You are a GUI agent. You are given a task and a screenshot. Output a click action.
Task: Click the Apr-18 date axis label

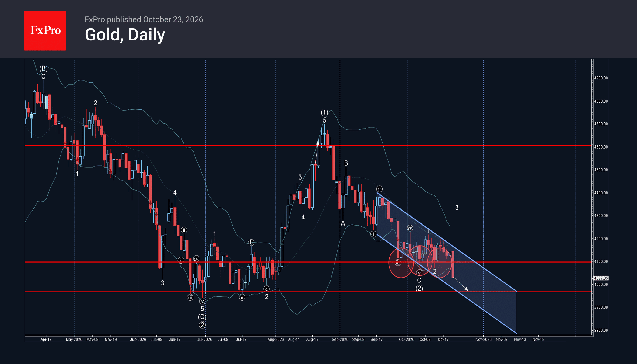point(46,339)
